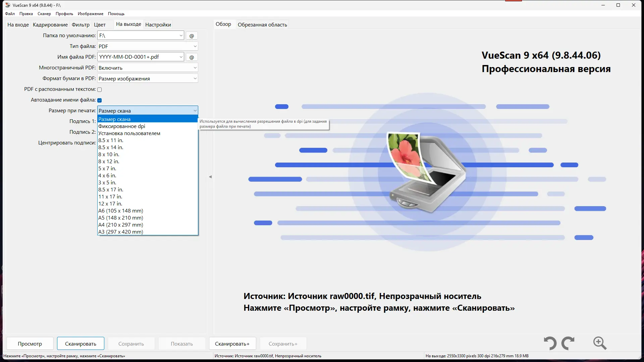644x362 pixels.
Task: Open PDF paper format dropdown
Action: (x=148, y=78)
